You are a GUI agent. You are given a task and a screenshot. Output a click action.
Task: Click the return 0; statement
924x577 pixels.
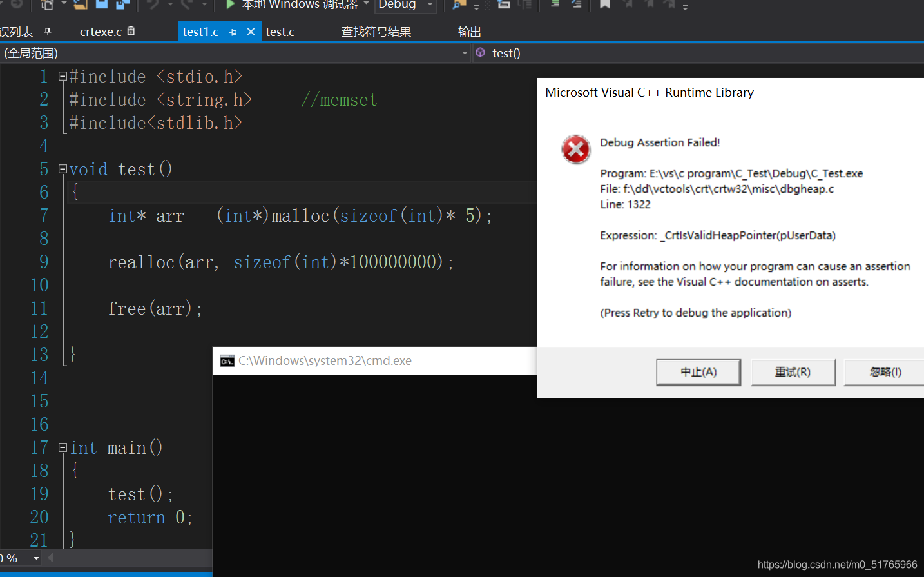[x=150, y=517]
